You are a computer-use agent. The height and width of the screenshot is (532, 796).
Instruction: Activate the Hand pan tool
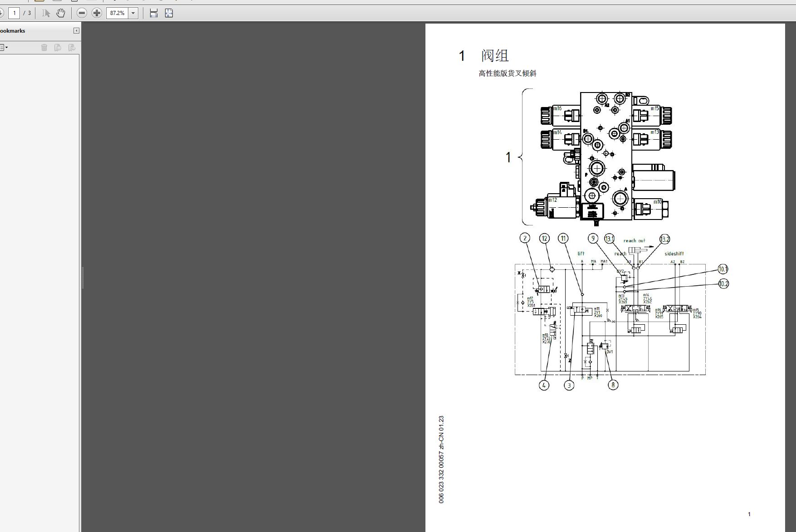tap(61, 13)
